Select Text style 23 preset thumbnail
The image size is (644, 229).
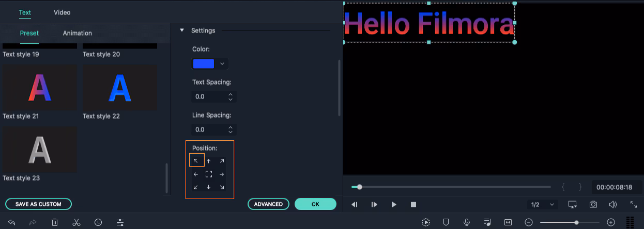click(40, 150)
